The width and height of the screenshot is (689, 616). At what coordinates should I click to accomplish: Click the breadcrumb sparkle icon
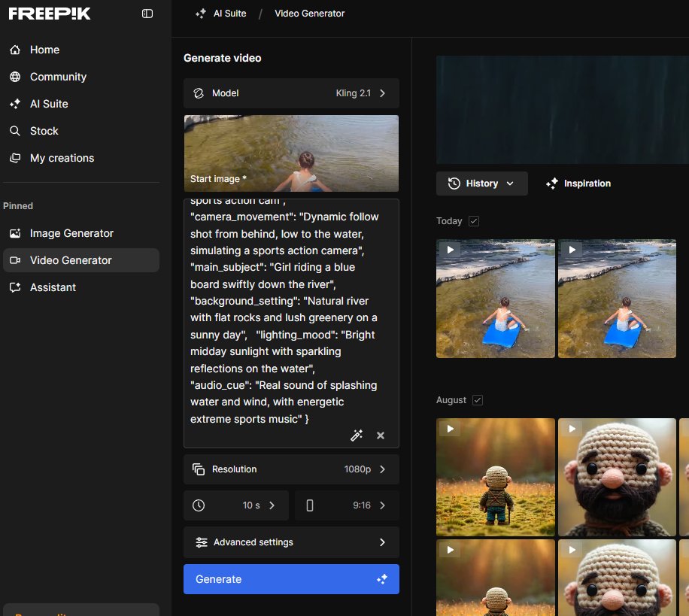[200, 14]
